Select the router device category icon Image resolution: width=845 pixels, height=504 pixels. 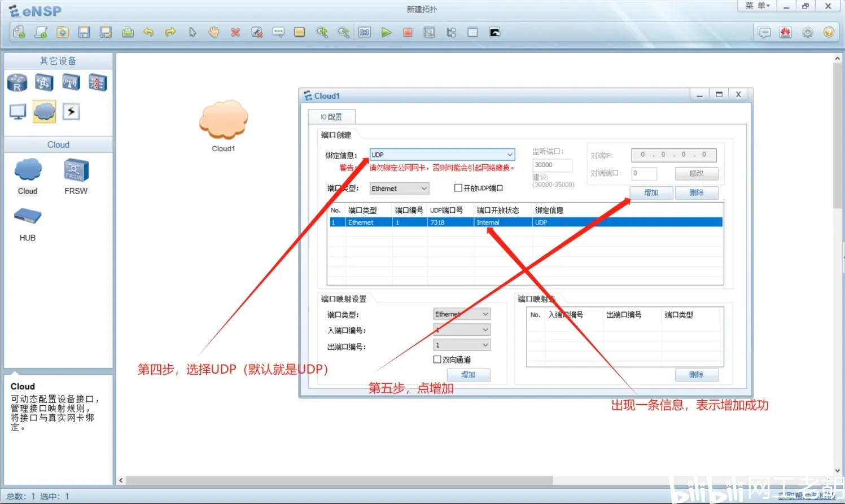coord(17,82)
